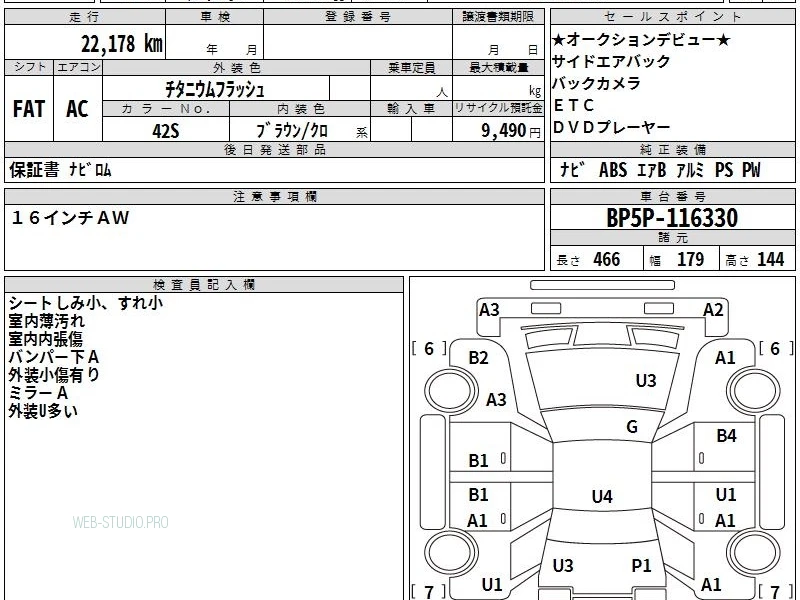Click the １６インチＡＷ note
Image resolution: width=800 pixels, height=600 pixels.
click(x=70, y=218)
